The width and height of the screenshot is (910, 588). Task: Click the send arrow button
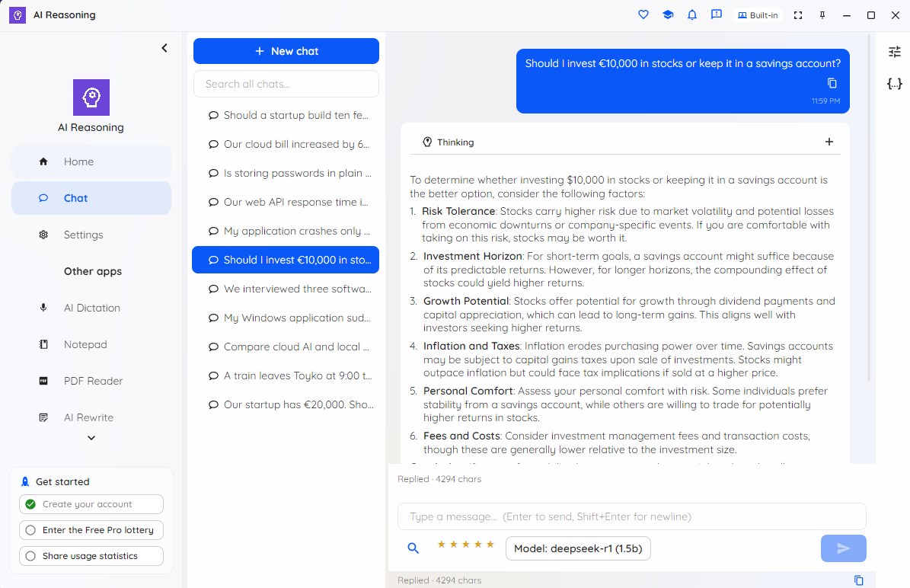coord(843,548)
